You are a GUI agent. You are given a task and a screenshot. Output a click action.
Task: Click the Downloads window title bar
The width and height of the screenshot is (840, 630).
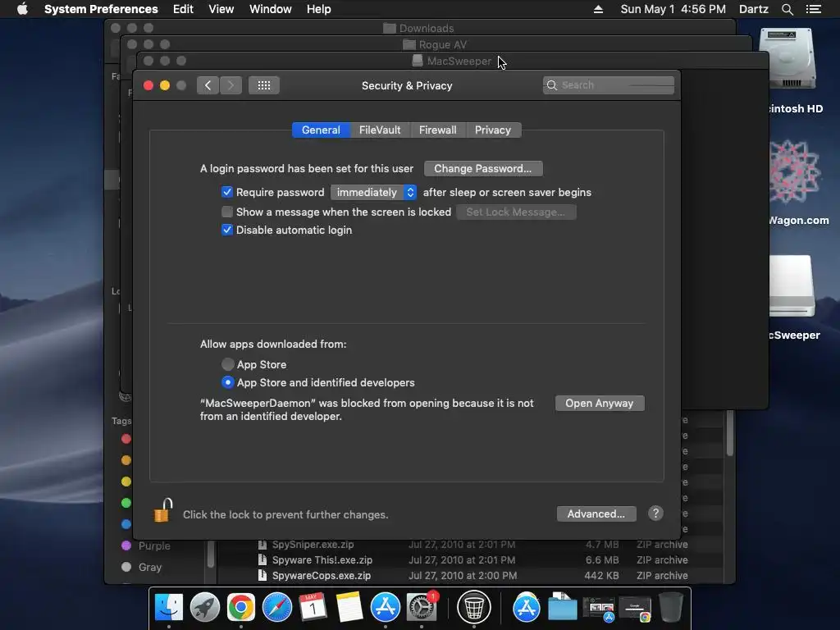click(x=420, y=28)
